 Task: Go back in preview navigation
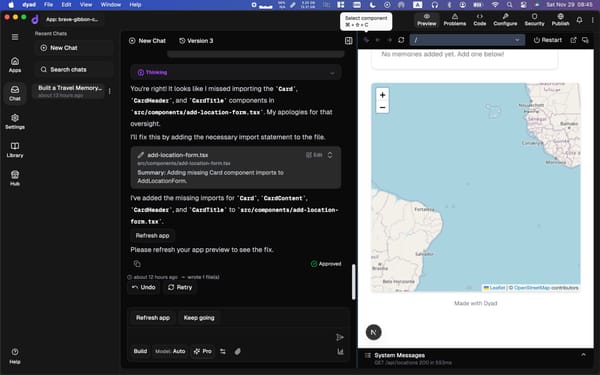(378, 40)
